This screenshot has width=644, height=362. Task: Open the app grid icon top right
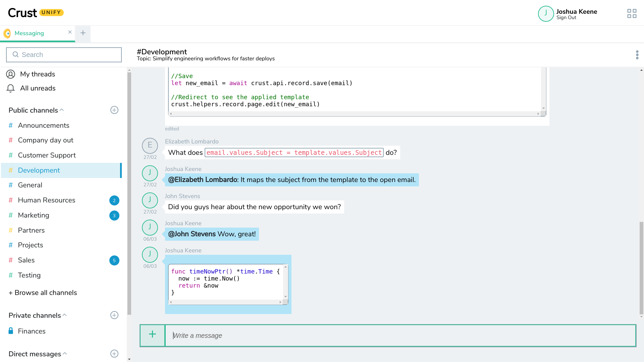coord(632,13)
